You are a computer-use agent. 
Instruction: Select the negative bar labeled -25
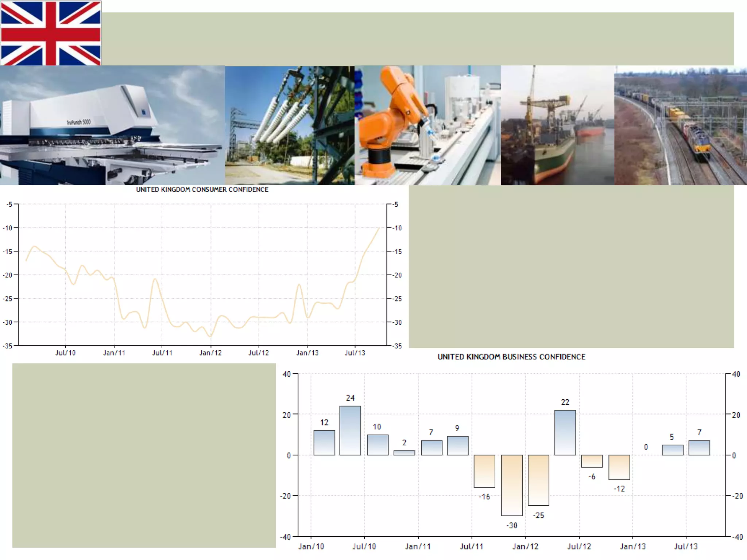[x=538, y=480]
